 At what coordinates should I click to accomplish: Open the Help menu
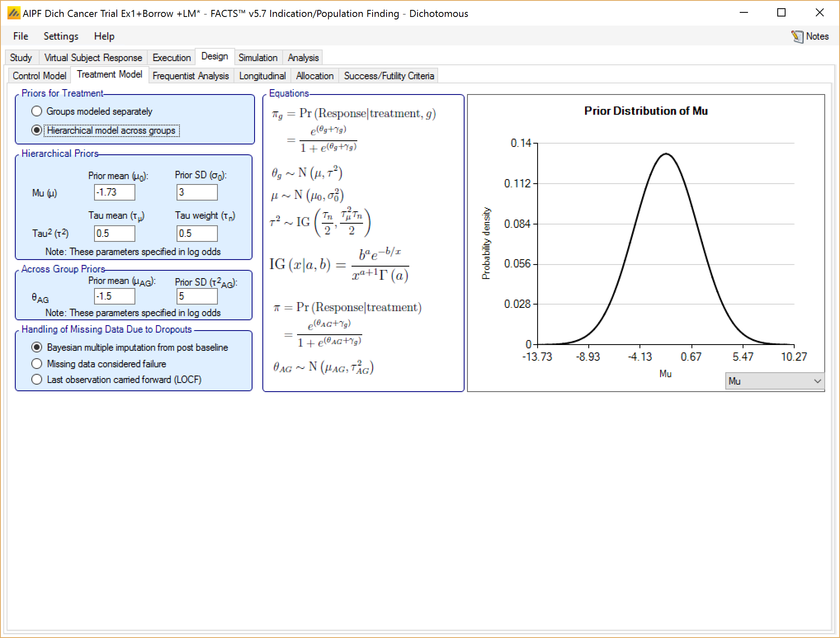[x=104, y=36]
